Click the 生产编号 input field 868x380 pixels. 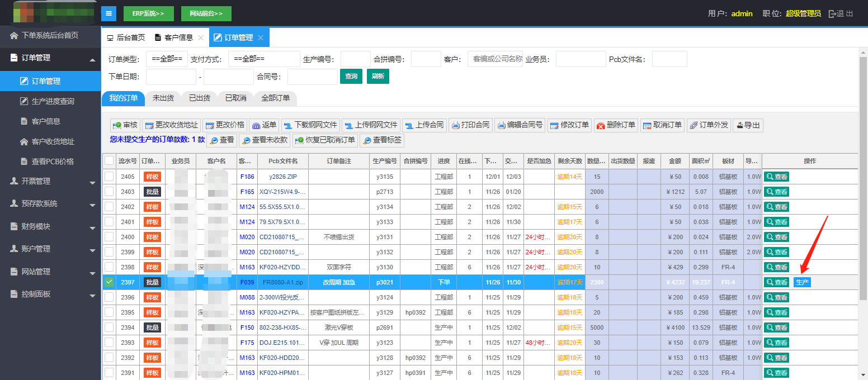[355, 59]
